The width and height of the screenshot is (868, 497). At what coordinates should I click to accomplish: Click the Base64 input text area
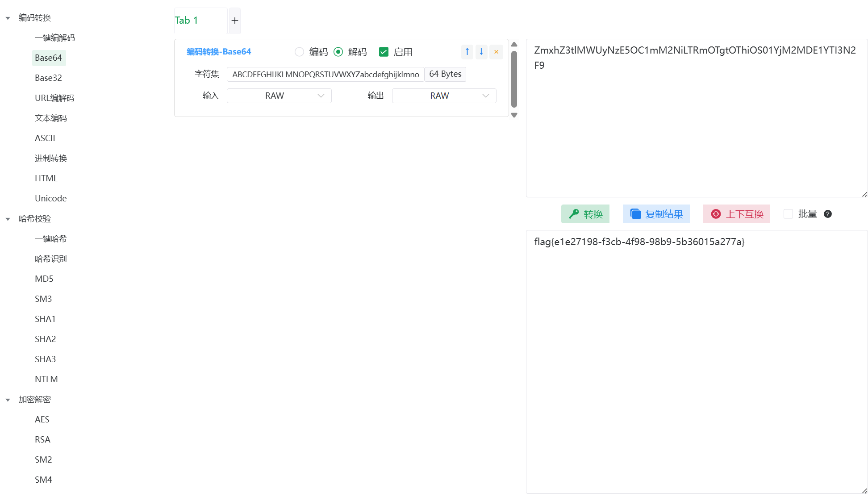pos(697,118)
